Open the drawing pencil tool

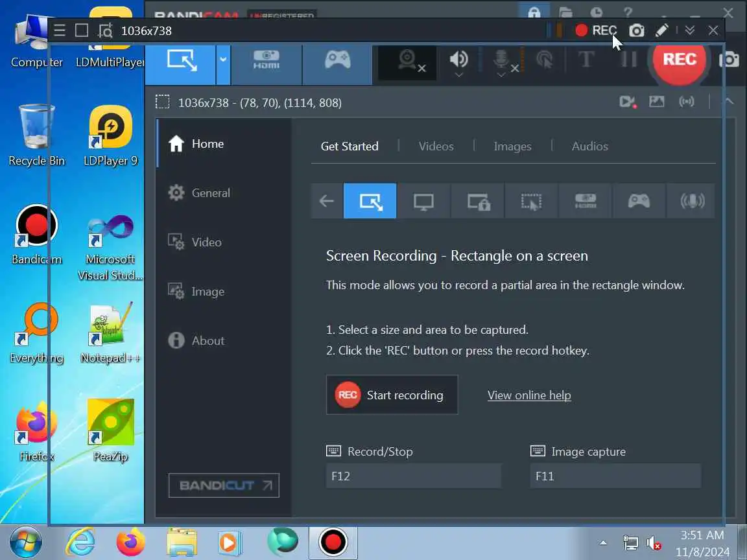coord(661,30)
